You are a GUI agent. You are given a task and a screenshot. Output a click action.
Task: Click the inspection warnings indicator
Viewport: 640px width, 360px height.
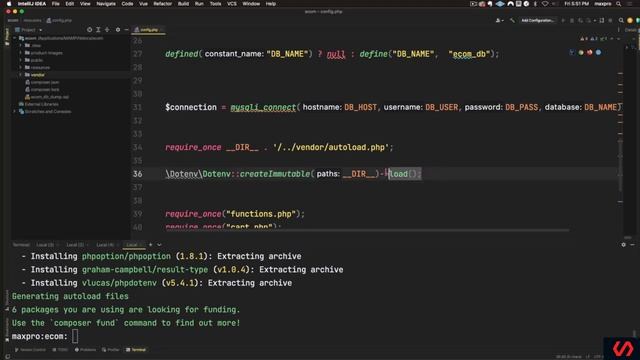point(594,39)
